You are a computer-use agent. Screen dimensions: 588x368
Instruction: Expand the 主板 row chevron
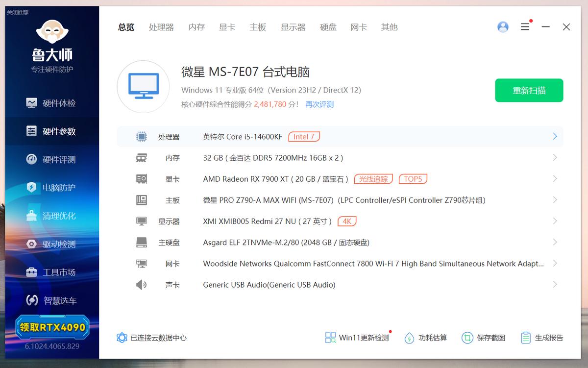(555, 199)
